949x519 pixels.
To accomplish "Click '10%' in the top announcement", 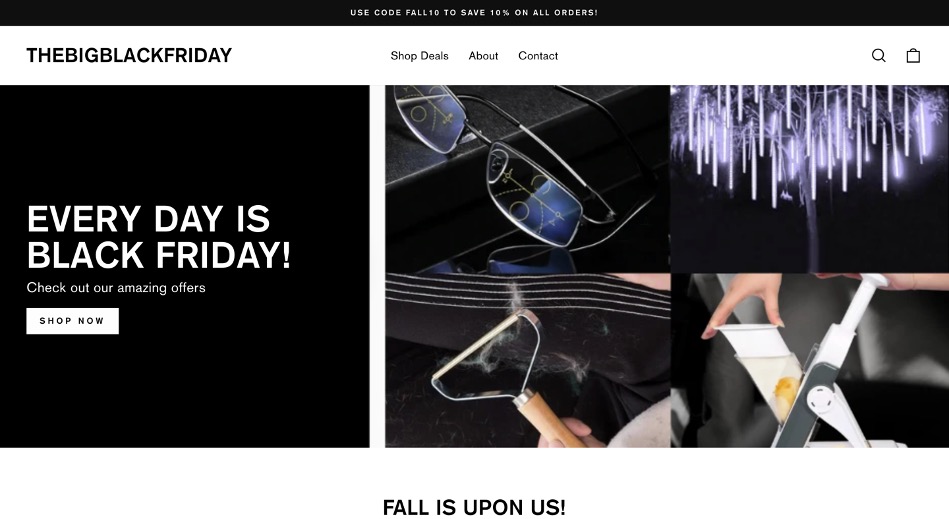I will tap(500, 13).
